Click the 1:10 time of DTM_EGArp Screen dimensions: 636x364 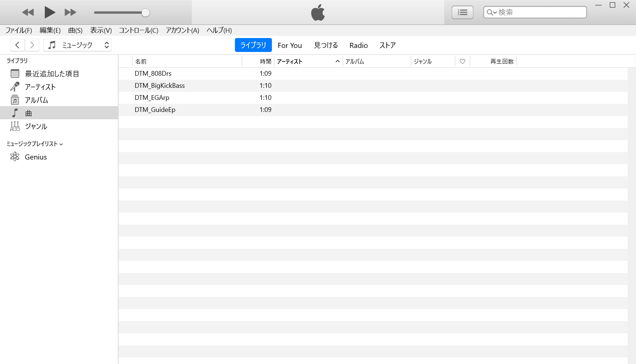pyautogui.click(x=265, y=98)
